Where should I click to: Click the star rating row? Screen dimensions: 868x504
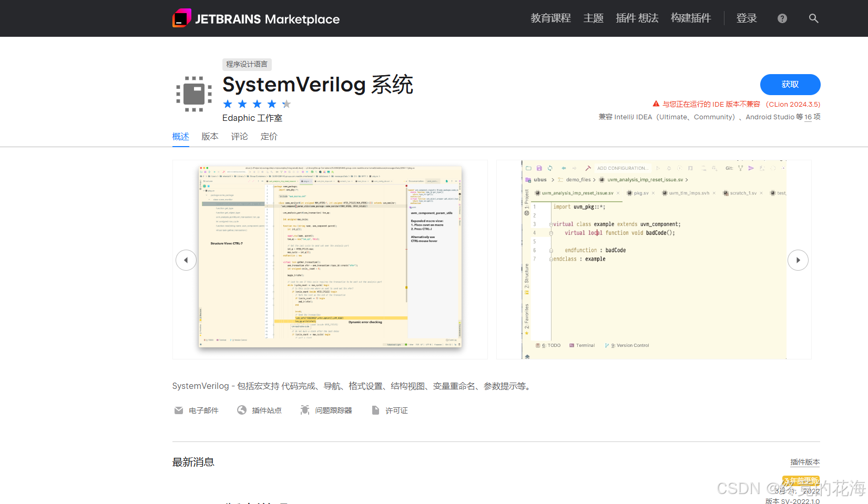pos(257,104)
